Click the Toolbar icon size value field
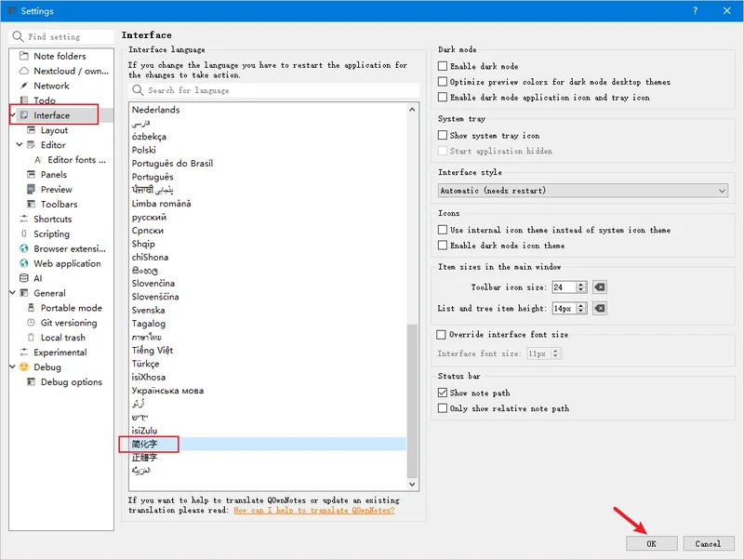The image size is (744, 560). coord(565,287)
